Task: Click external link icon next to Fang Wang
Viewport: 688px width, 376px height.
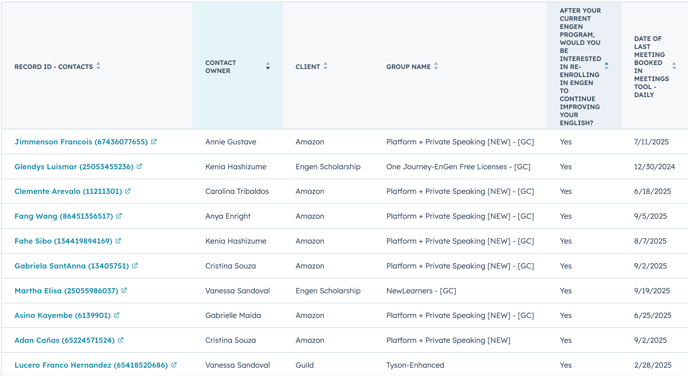Action: pos(119,216)
